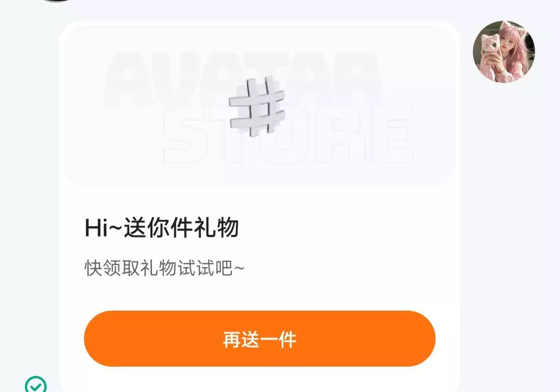
Task: Open the pink-haired girl's avatar profile
Action: (x=503, y=51)
